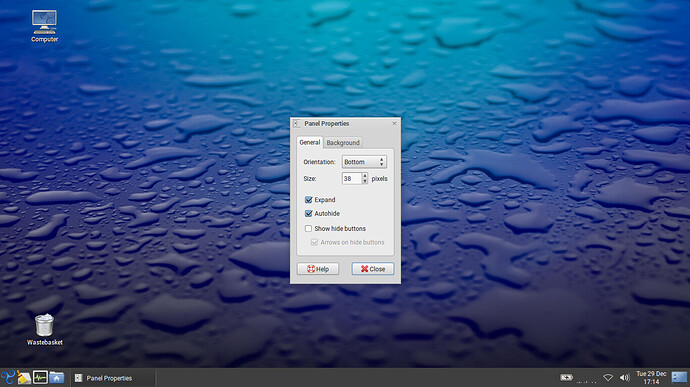Open the Wastebasket desktop icon
This screenshot has height=387, width=690.
(44, 330)
